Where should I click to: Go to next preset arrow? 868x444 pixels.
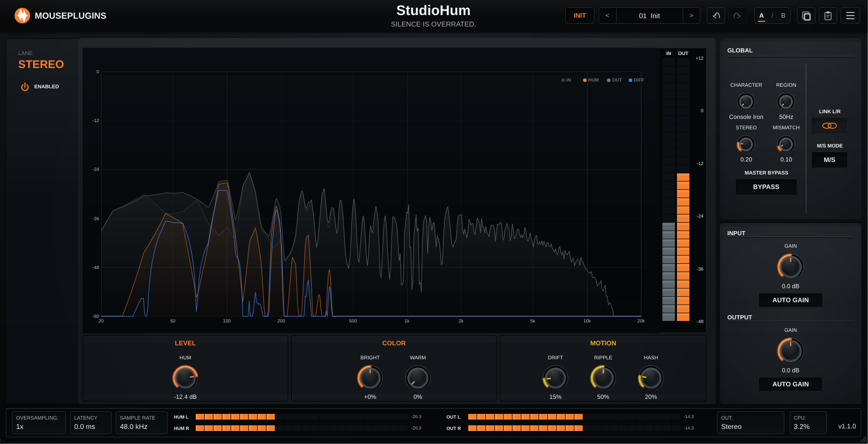pyautogui.click(x=691, y=16)
